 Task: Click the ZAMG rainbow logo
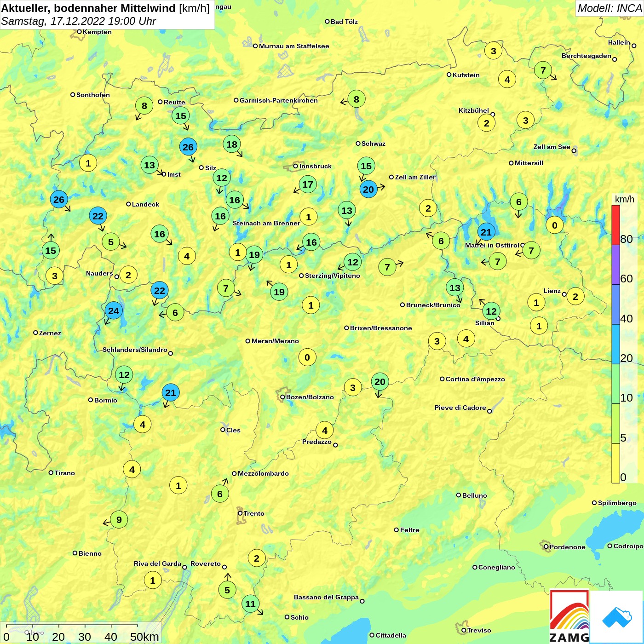(569, 616)
